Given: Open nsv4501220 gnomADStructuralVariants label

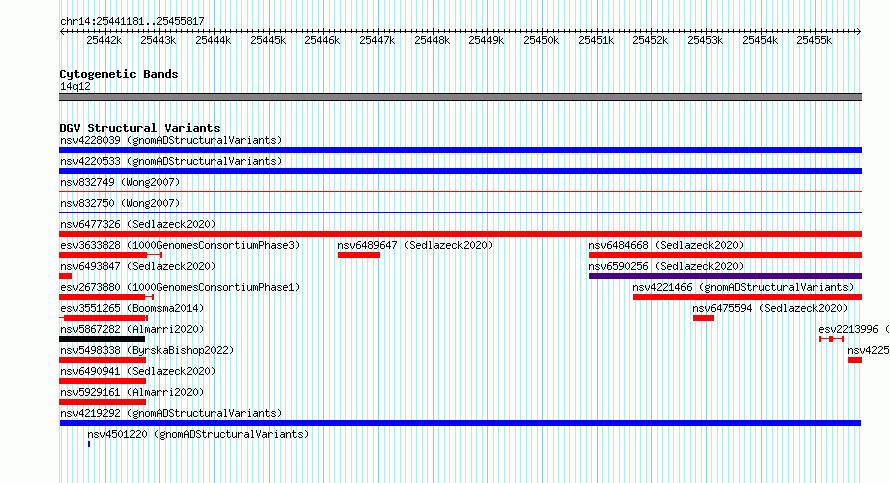Looking at the screenshot, I should click(x=198, y=434).
